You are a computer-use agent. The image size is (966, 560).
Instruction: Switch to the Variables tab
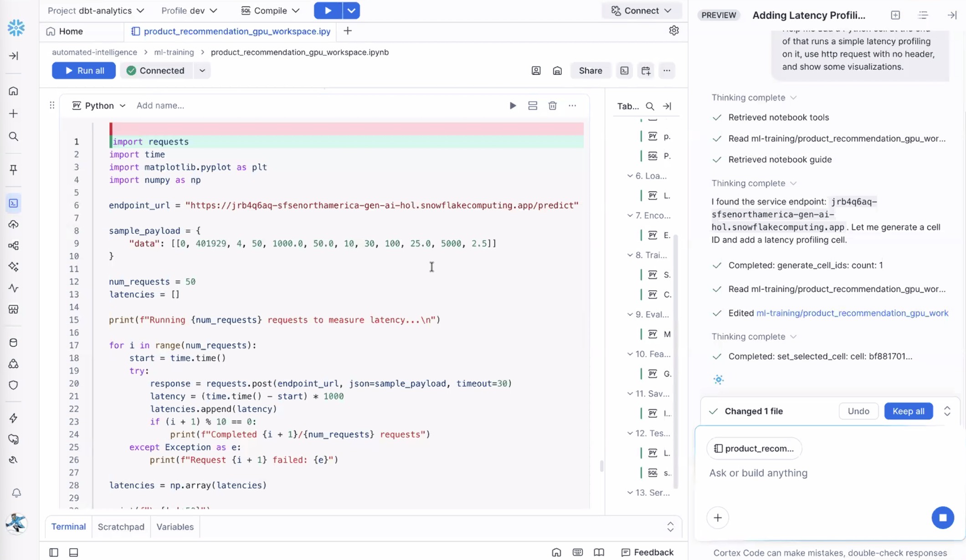coord(175,527)
